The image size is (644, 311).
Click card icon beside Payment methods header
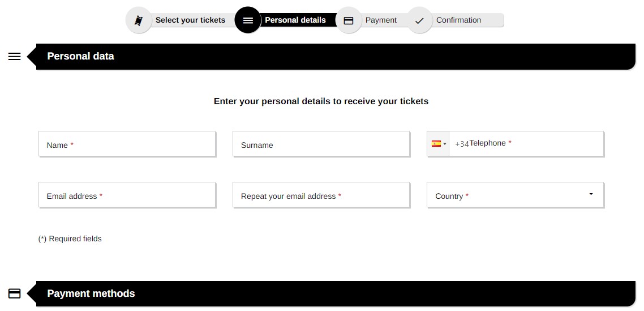click(x=14, y=293)
